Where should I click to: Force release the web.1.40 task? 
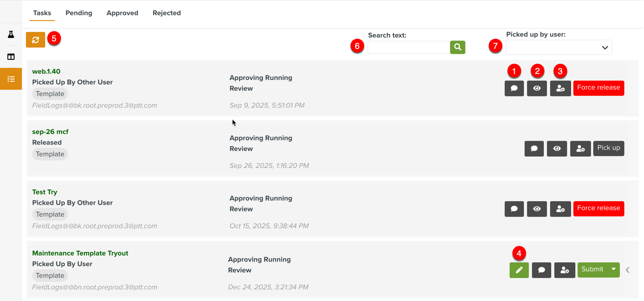(x=598, y=88)
